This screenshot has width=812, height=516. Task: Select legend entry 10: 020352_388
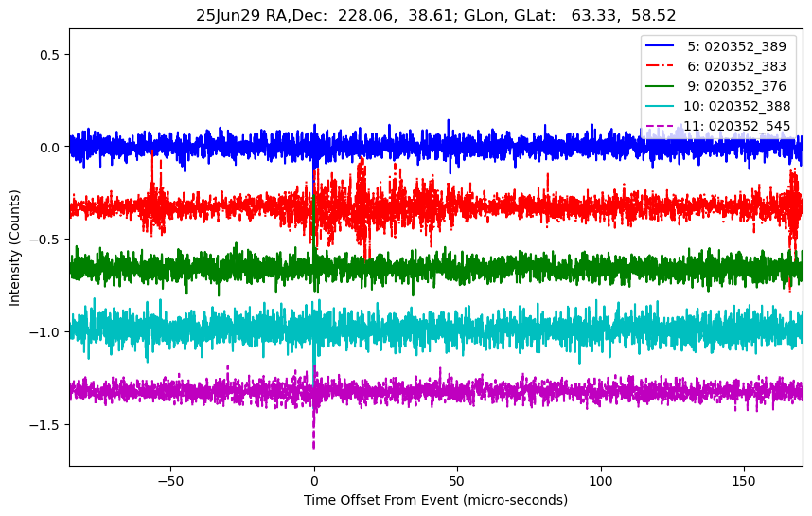tap(737, 106)
